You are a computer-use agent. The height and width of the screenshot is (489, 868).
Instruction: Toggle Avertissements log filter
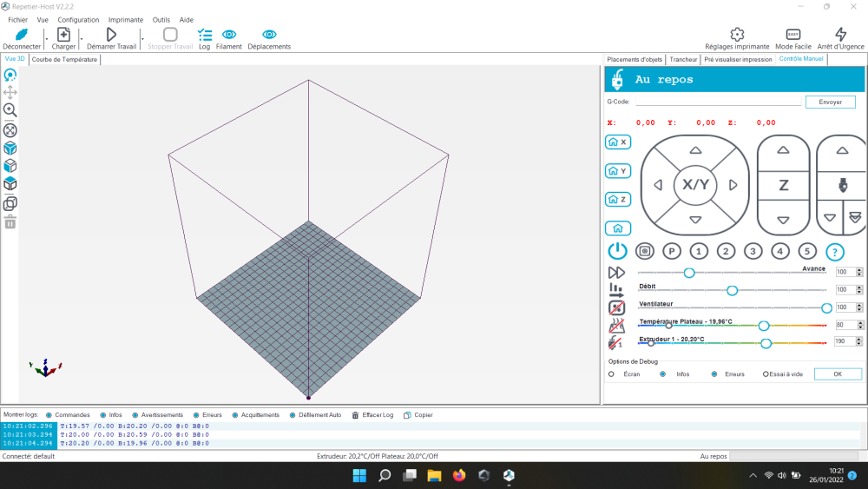(135, 415)
